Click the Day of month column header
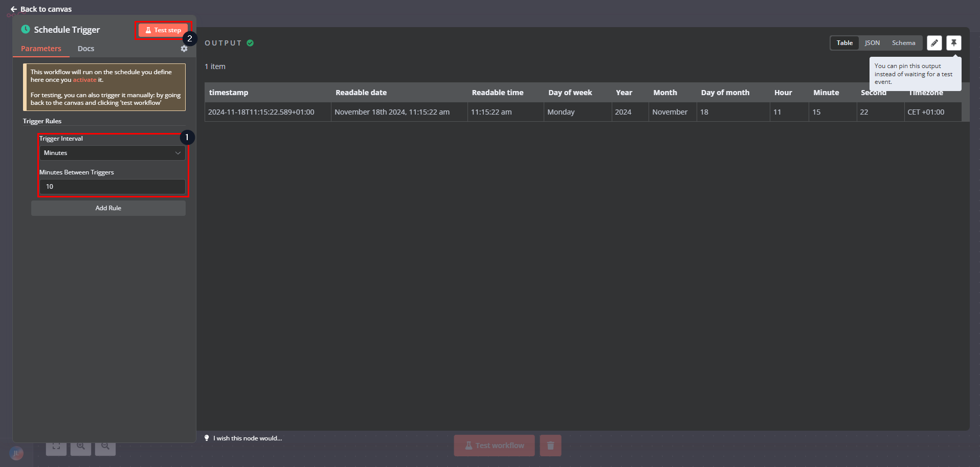 (733, 93)
